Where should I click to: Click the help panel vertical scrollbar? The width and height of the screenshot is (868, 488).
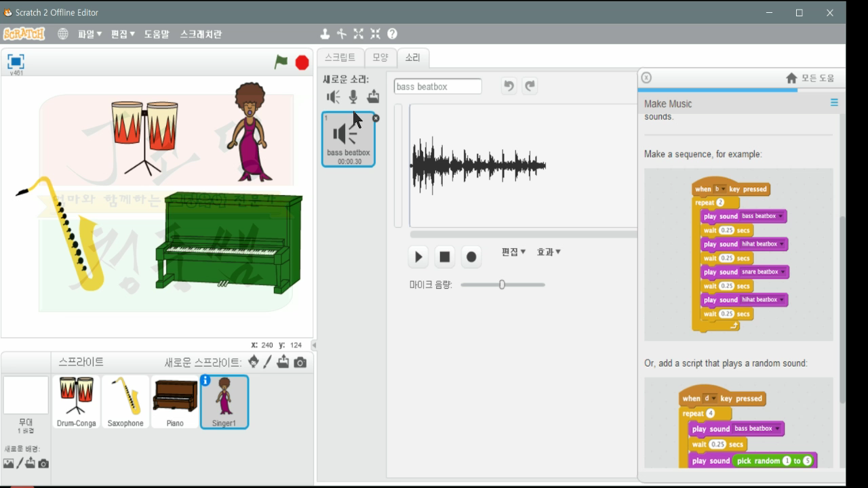[843, 310]
